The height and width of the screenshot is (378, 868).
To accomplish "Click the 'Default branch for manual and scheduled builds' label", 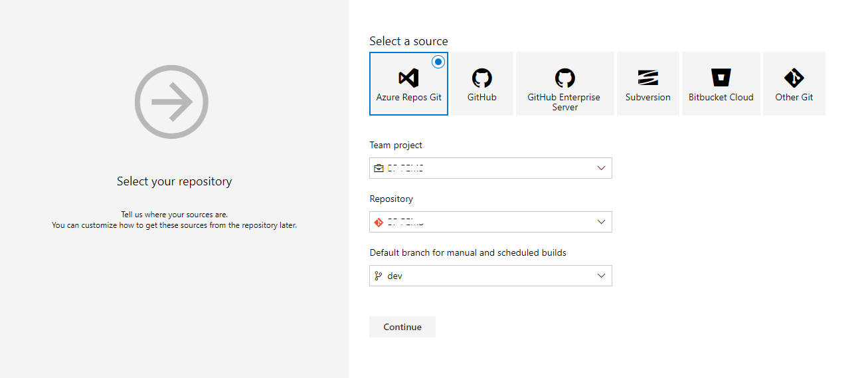I will (x=468, y=252).
